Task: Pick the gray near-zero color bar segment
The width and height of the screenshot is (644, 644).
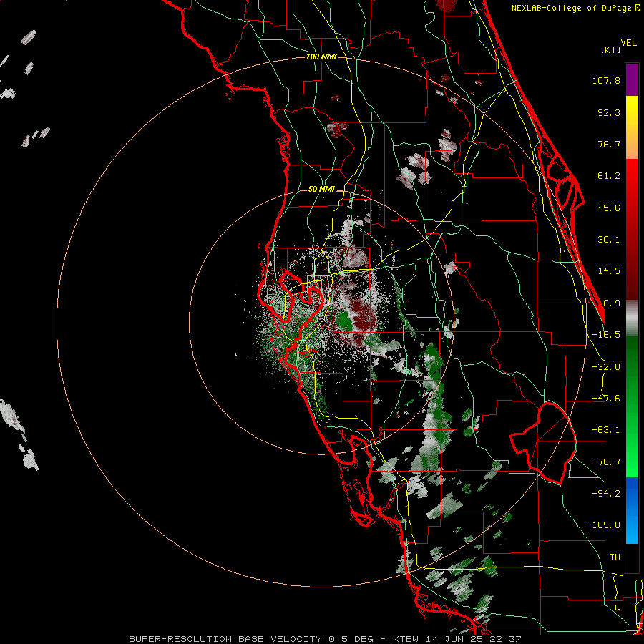Action: 632,318
